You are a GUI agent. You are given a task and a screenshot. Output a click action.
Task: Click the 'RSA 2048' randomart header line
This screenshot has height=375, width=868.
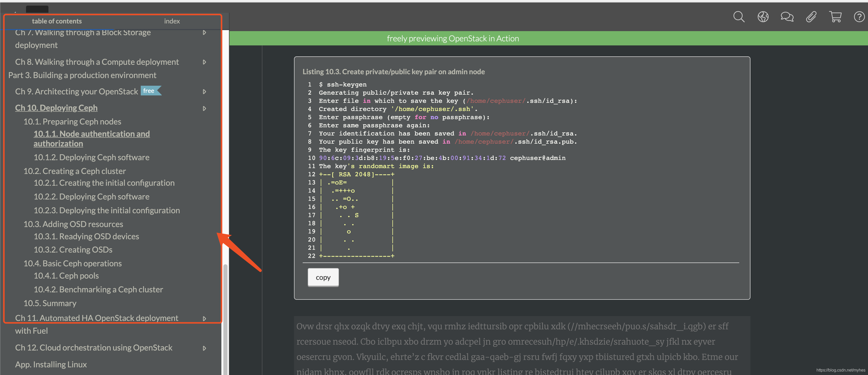[x=356, y=174]
